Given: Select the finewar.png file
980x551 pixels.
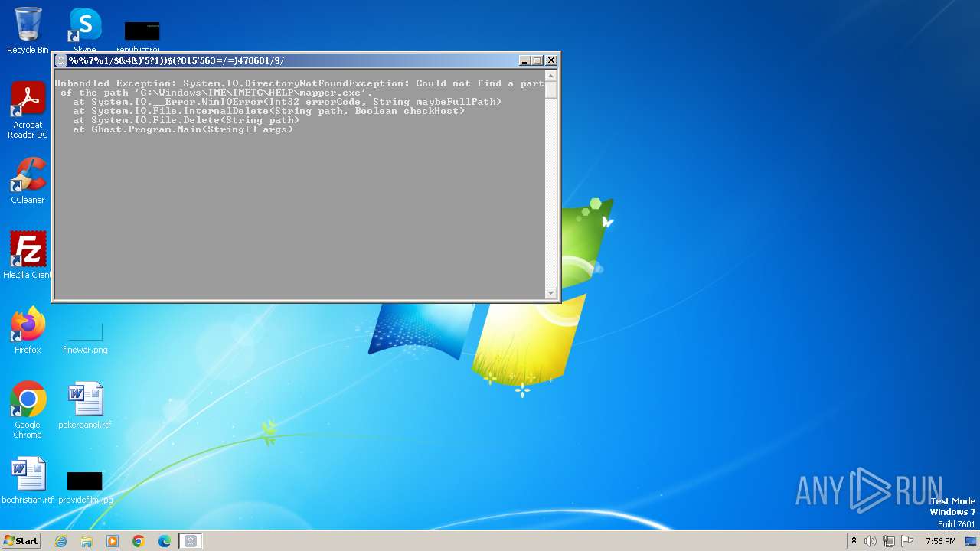Looking at the screenshot, I should pyautogui.click(x=85, y=337).
